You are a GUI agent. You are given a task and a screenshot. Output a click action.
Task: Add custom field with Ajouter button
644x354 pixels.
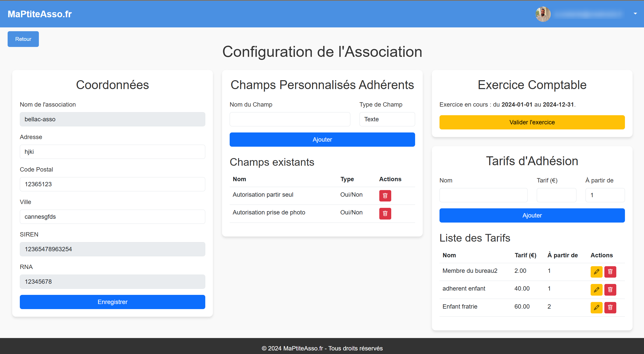pyautogui.click(x=322, y=140)
